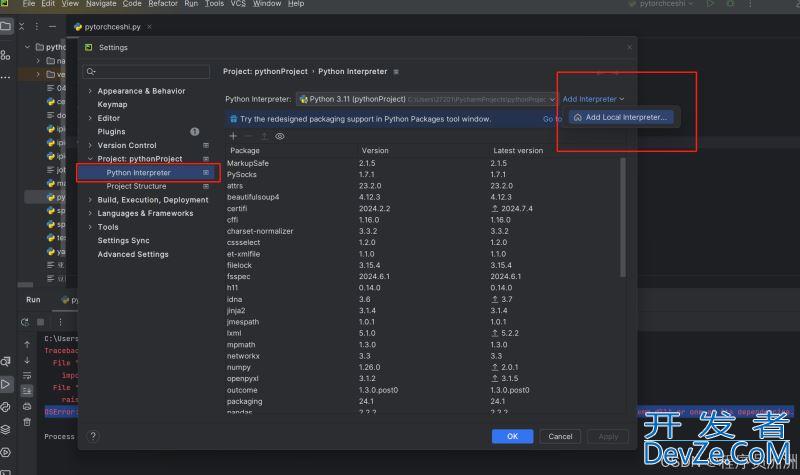Open the More tool windows ellipsis
Image resolution: width=800 pixels, height=475 pixels.
5,78
